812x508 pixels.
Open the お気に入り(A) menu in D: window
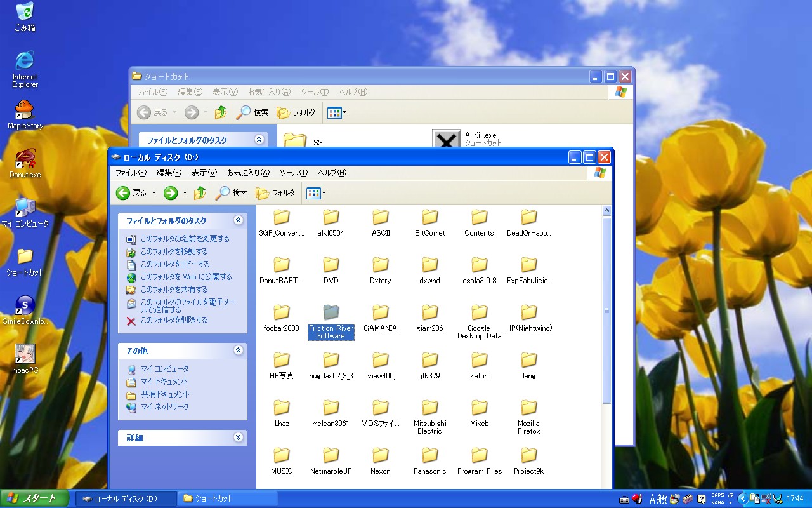coord(248,173)
